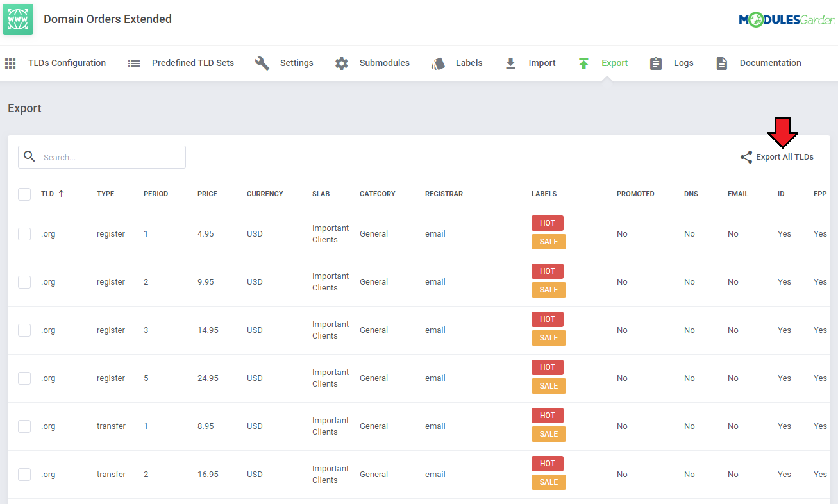
Task: Click the Domain Orders Extended WWW logo icon
Action: pyautogui.click(x=18, y=19)
